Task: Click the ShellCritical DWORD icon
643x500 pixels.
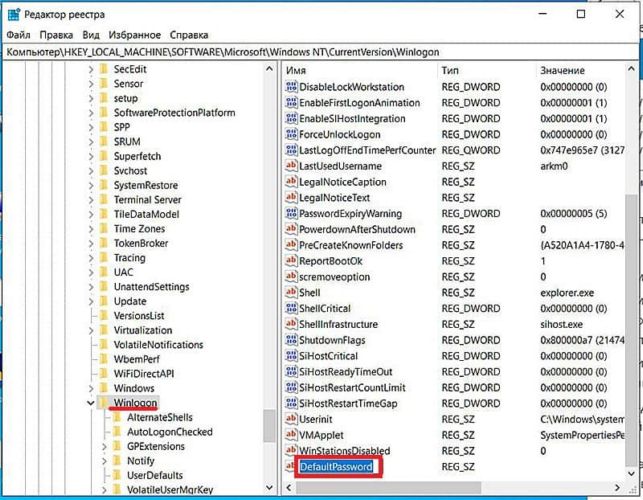Action: pyautogui.click(x=291, y=308)
